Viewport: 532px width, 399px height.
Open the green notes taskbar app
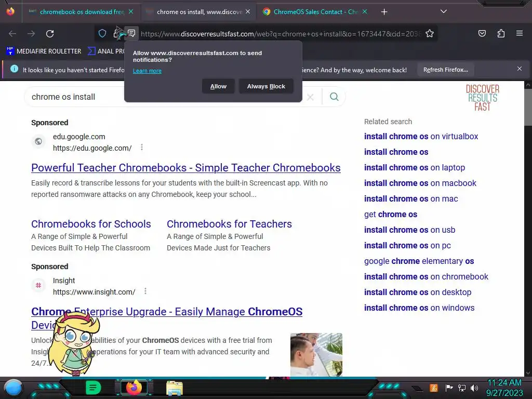(94, 388)
